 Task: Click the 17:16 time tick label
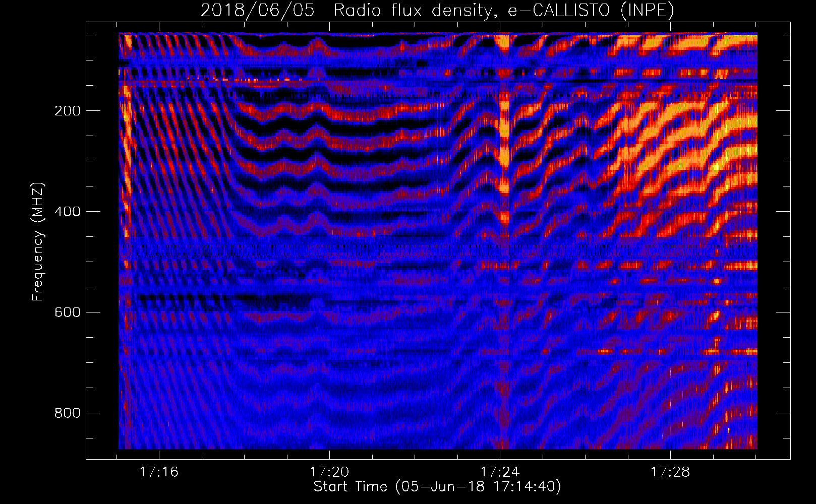tap(159, 472)
